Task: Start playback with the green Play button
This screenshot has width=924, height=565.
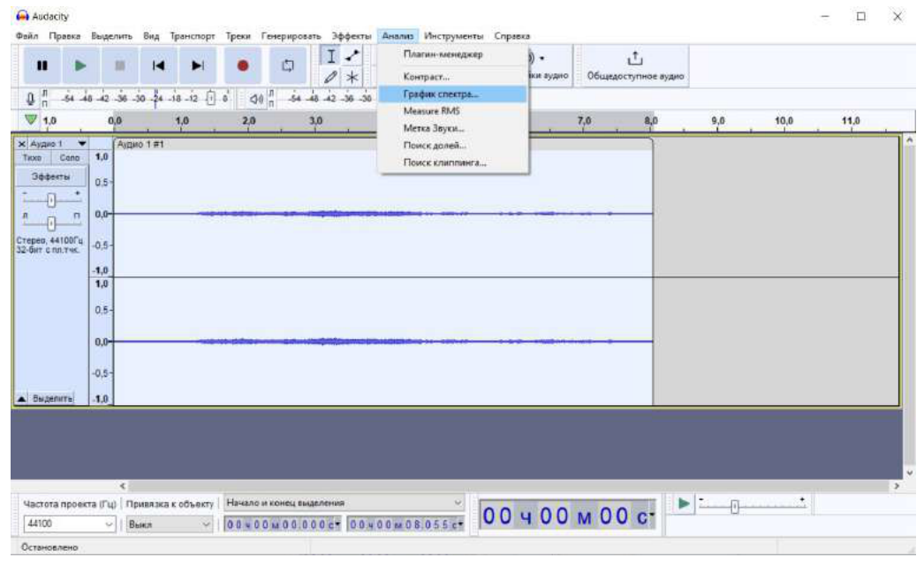Action: coord(80,65)
